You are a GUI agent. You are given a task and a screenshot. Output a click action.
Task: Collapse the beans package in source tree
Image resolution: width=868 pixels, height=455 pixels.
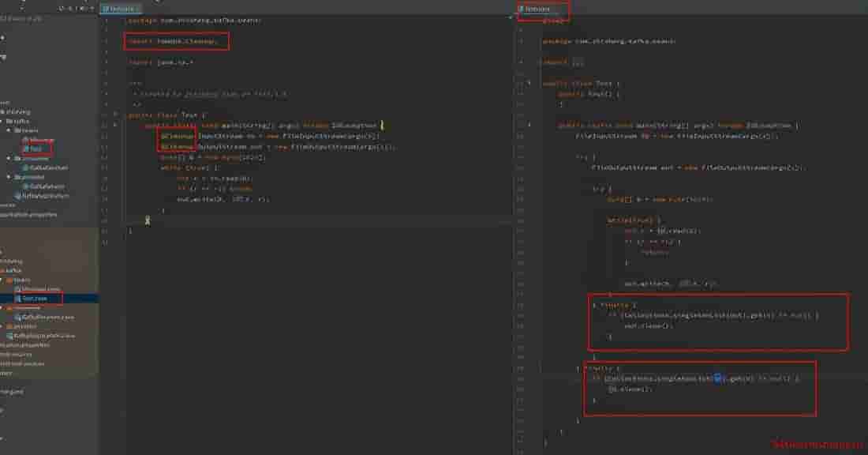tap(8, 131)
